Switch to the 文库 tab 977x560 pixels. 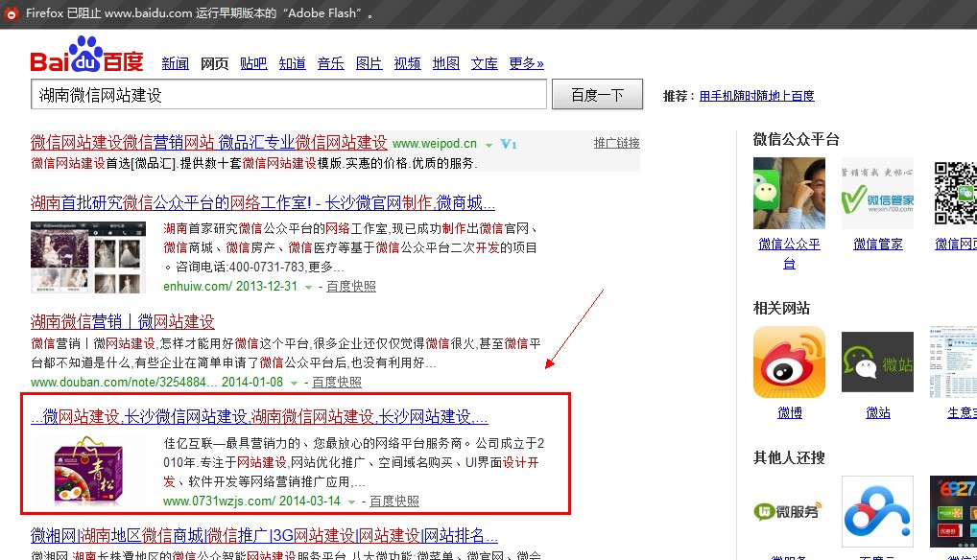(x=484, y=63)
